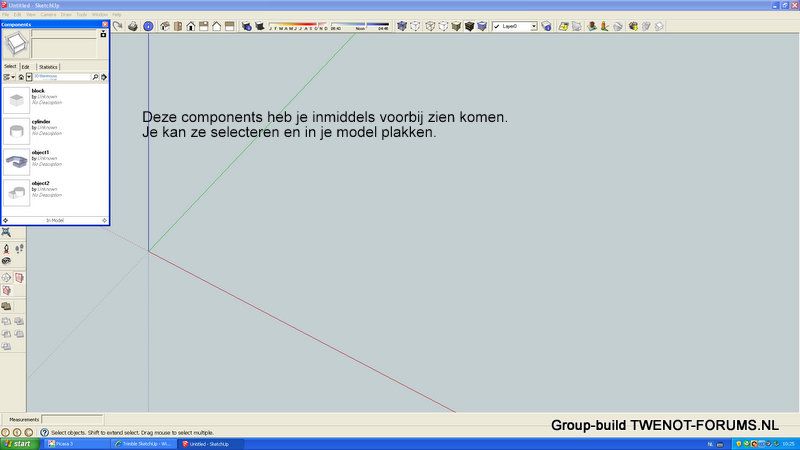Select the Iso view icon
The width and height of the screenshot is (800, 450).
point(165,26)
